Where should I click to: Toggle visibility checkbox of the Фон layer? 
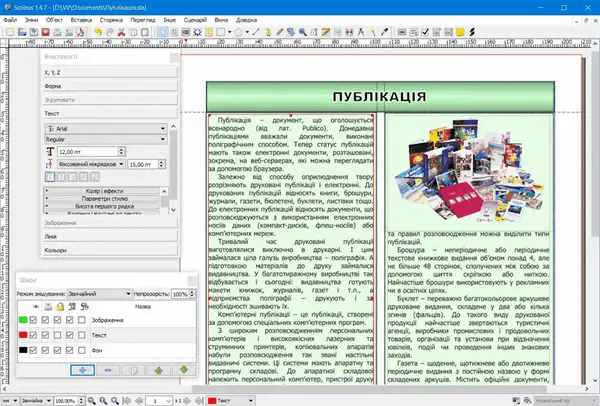(x=34, y=350)
